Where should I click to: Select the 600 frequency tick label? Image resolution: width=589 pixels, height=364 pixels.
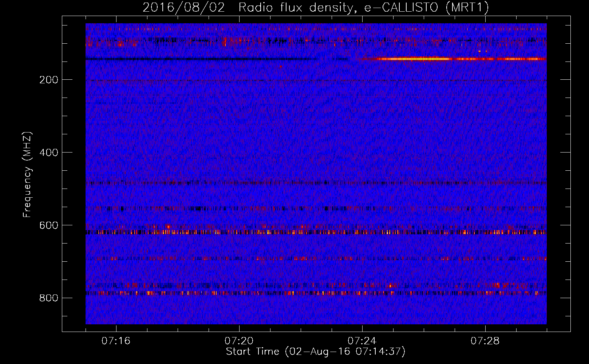pyautogui.click(x=49, y=225)
